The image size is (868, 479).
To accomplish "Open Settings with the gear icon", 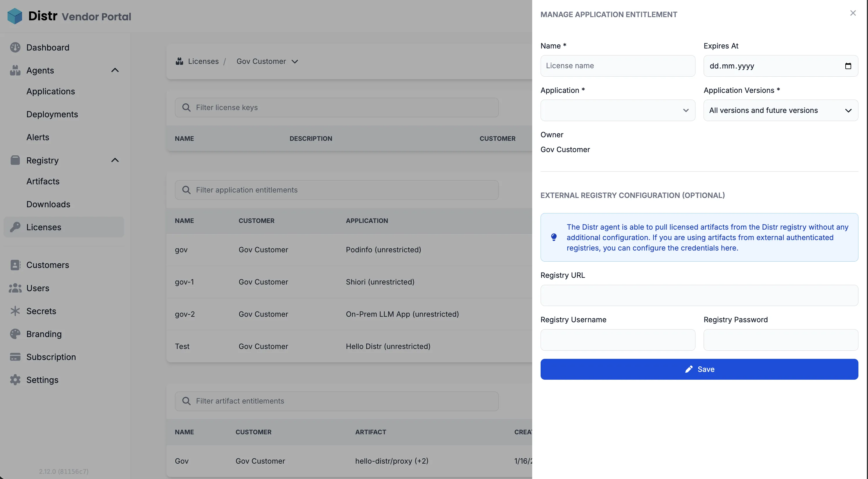I will (x=15, y=380).
